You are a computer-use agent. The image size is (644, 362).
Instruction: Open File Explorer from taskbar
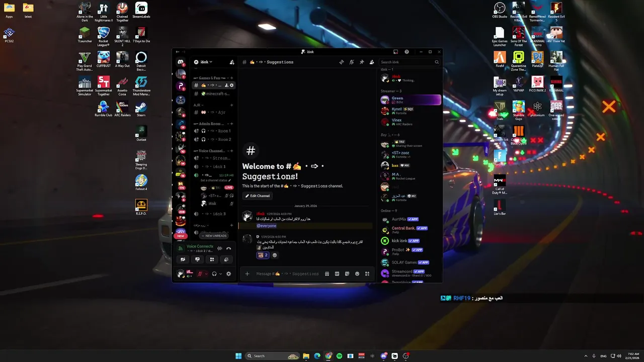coord(306,356)
